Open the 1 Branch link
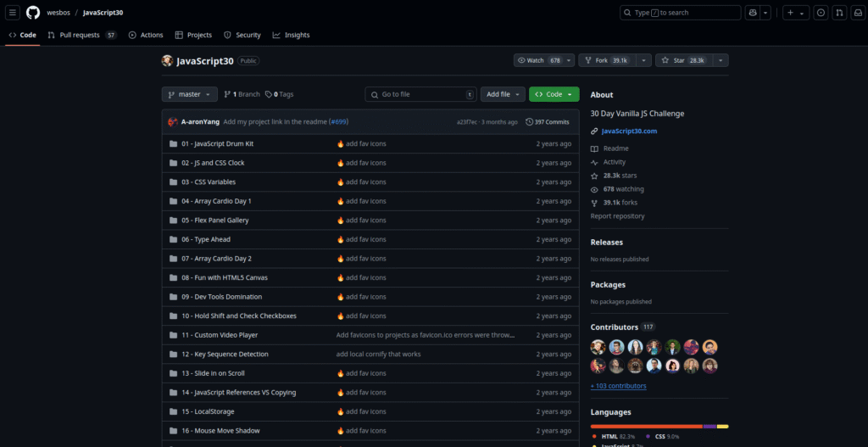Image resolution: width=868 pixels, height=447 pixels. click(242, 95)
